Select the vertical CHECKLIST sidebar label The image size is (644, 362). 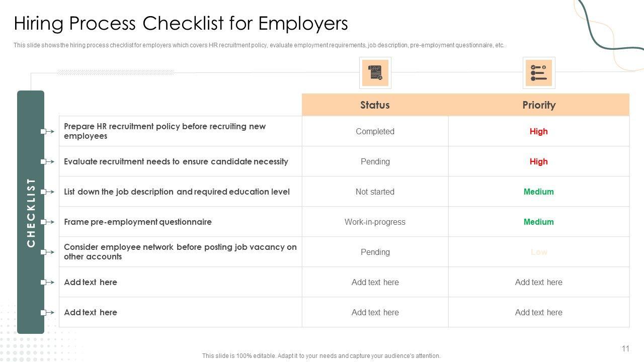point(31,212)
